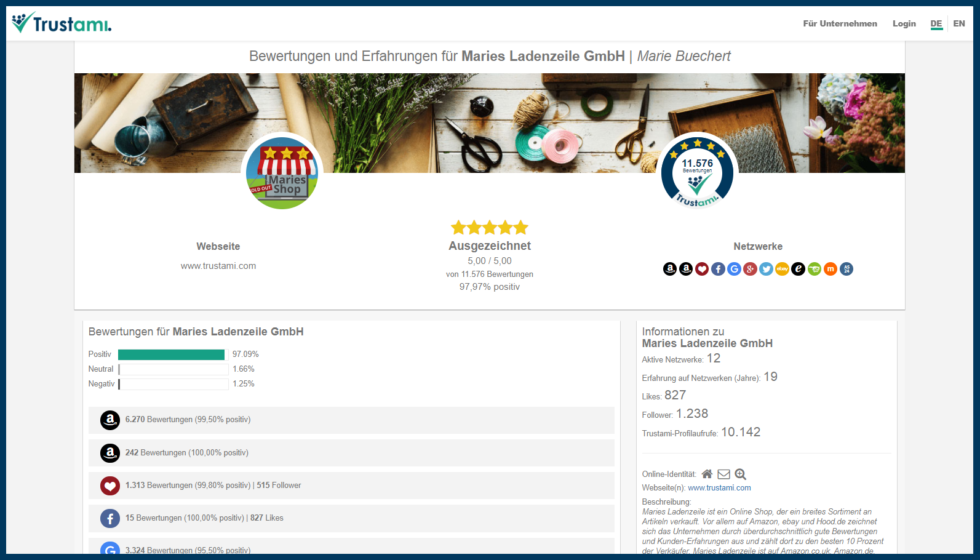980x560 pixels.
Task: Click the 97.09% Positiv percentage value
Action: tap(245, 354)
